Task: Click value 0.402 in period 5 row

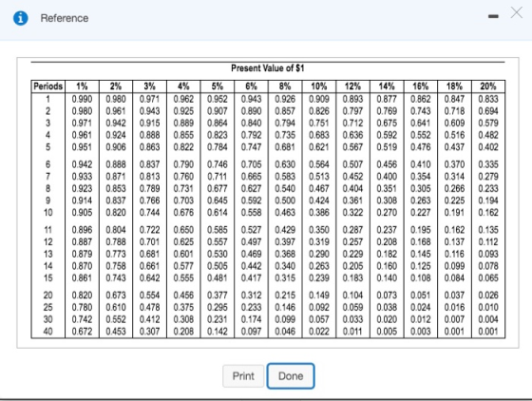Action: point(488,147)
